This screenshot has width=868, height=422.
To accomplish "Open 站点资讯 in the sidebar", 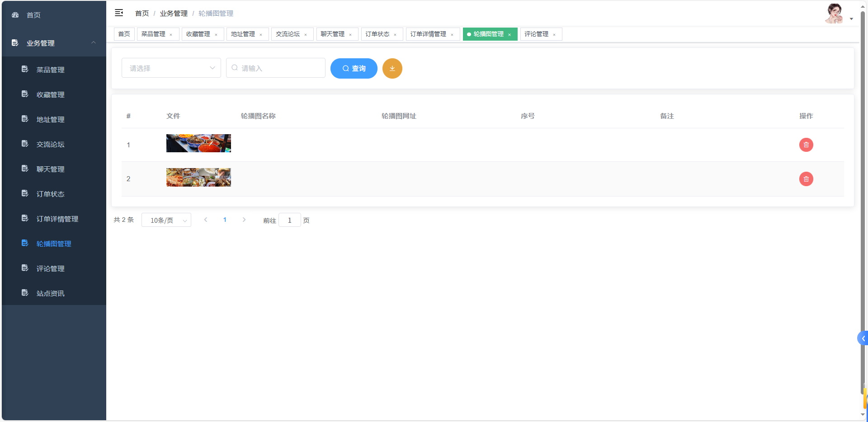I will tap(51, 293).
